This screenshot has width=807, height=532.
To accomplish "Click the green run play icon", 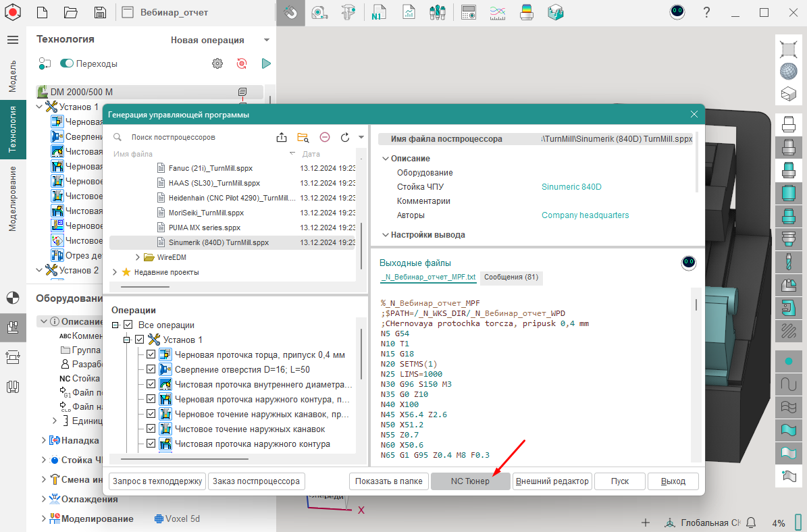I will point(266,63).
